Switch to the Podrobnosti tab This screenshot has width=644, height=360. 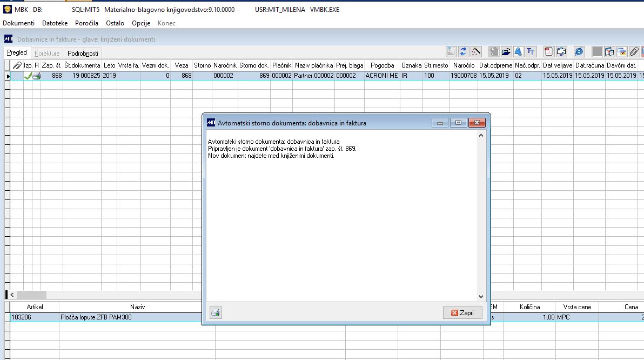pos(83,54)
